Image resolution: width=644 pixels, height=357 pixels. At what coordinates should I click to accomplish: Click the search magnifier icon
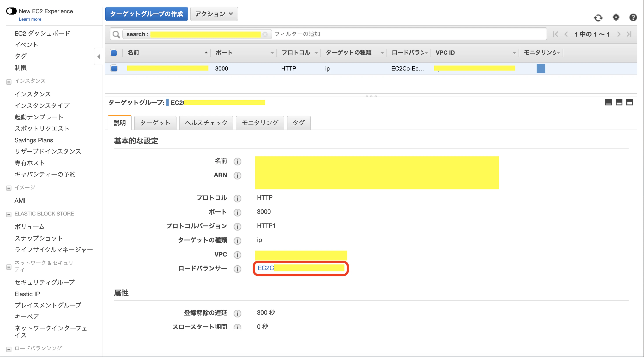116,34
